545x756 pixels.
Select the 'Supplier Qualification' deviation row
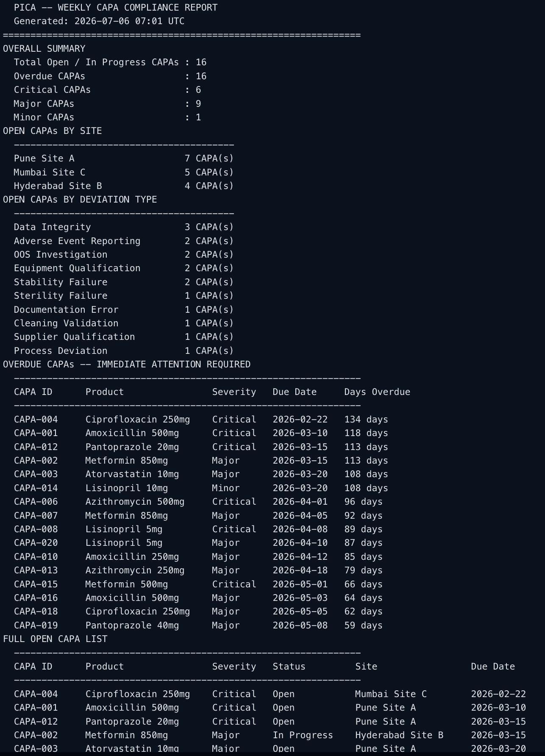click(x=124, y=337)
